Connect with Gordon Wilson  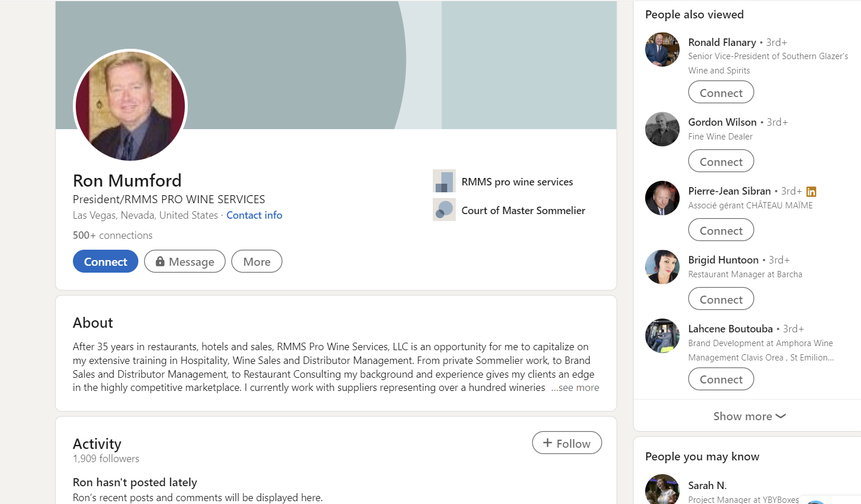[x=720, y=161]
